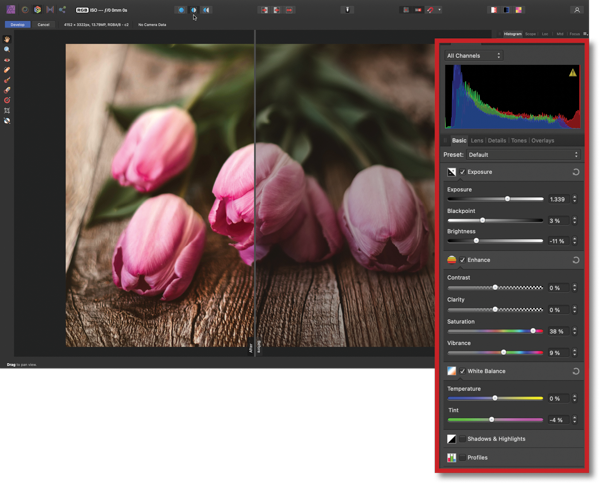Click the Develop button
This screenshot has width=600, height=484.
(18, 24)
